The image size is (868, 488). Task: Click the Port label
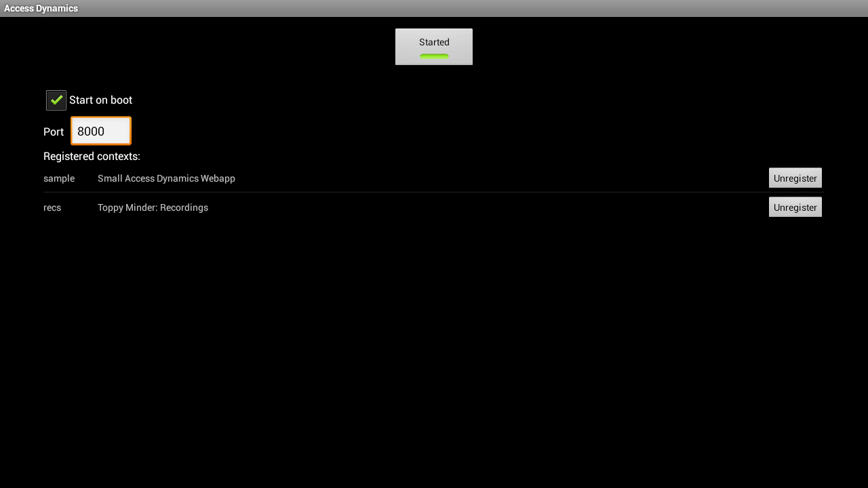click(x=54, y=131)
